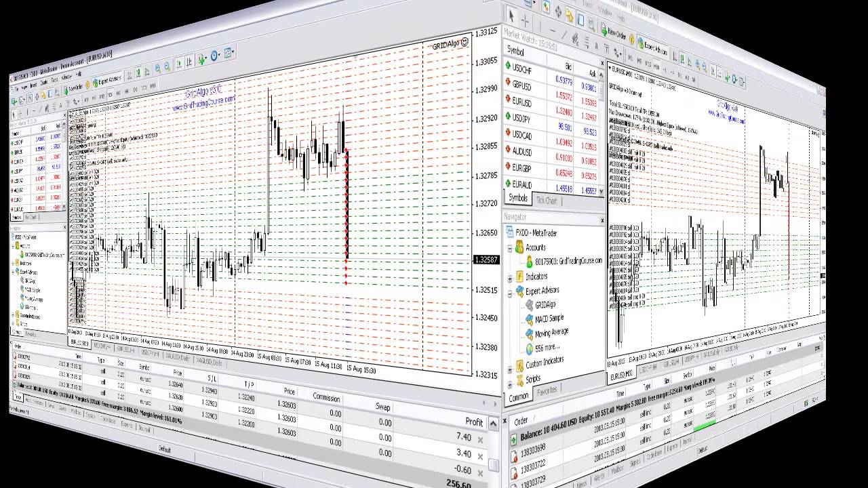The image size is (868, 488).
Task: Toggle chart shift in left window toolbar
Action: pyautogui.click(x=189, y=63)
